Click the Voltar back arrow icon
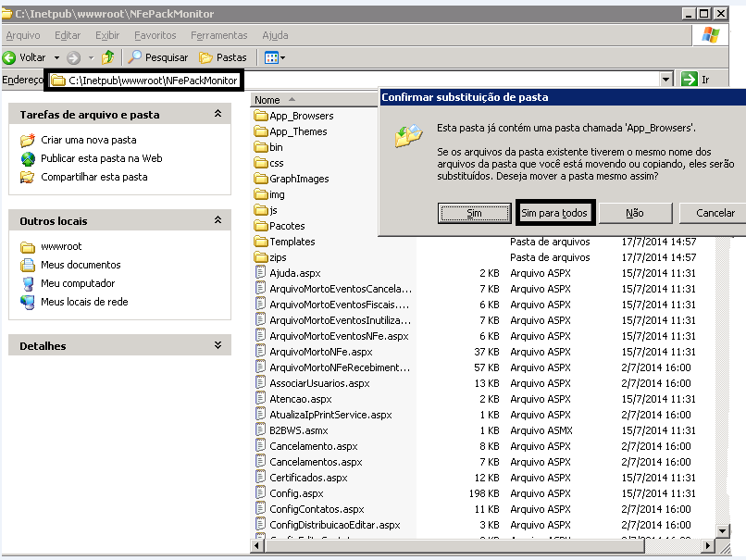This screenshot has width=746, height=560. click(x=10, y=57)
